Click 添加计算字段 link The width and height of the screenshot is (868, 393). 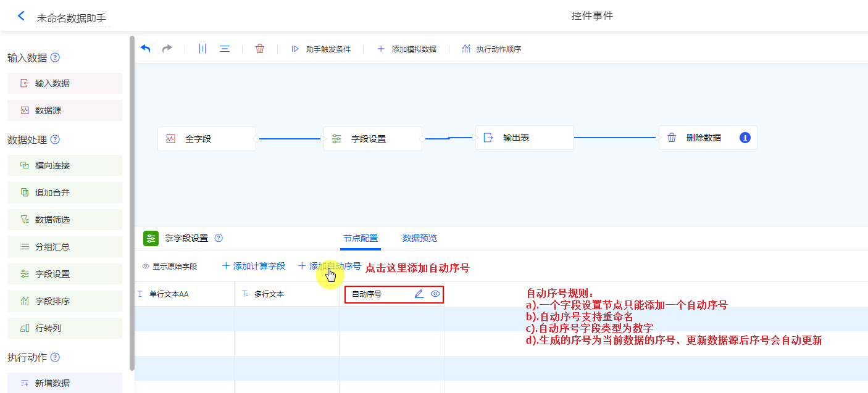[254, 267]
